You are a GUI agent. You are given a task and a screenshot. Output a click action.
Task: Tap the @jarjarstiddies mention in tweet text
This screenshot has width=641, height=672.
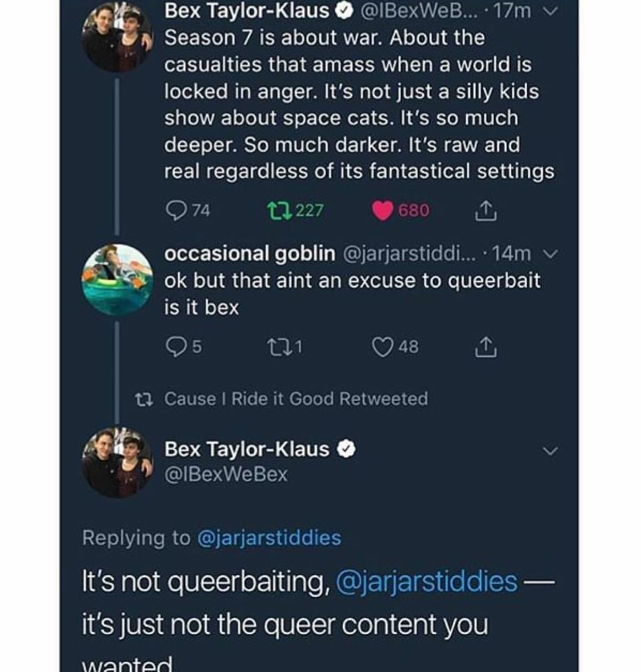click(x=426, y=581)
